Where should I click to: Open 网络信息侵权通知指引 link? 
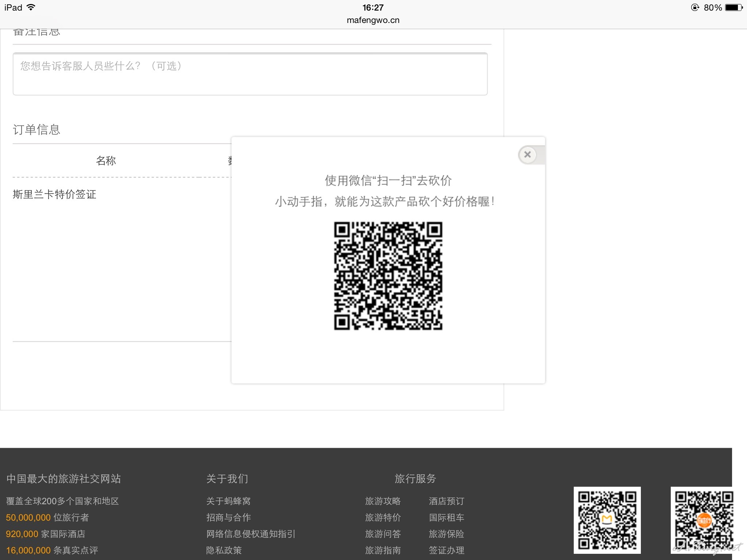coord(251,534)
